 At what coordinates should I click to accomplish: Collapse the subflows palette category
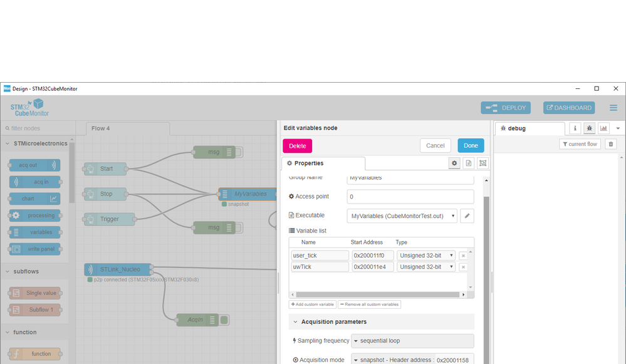(35, 271)
